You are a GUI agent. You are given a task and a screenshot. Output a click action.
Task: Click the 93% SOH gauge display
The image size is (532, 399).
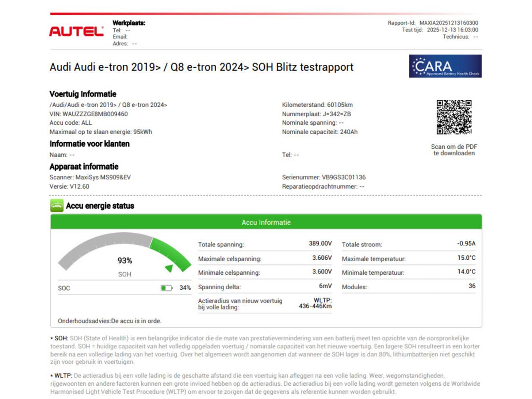(x=125, y=261)
